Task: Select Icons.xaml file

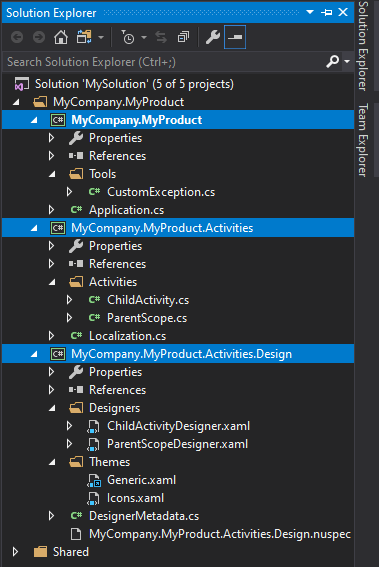Action: (135, 498)
